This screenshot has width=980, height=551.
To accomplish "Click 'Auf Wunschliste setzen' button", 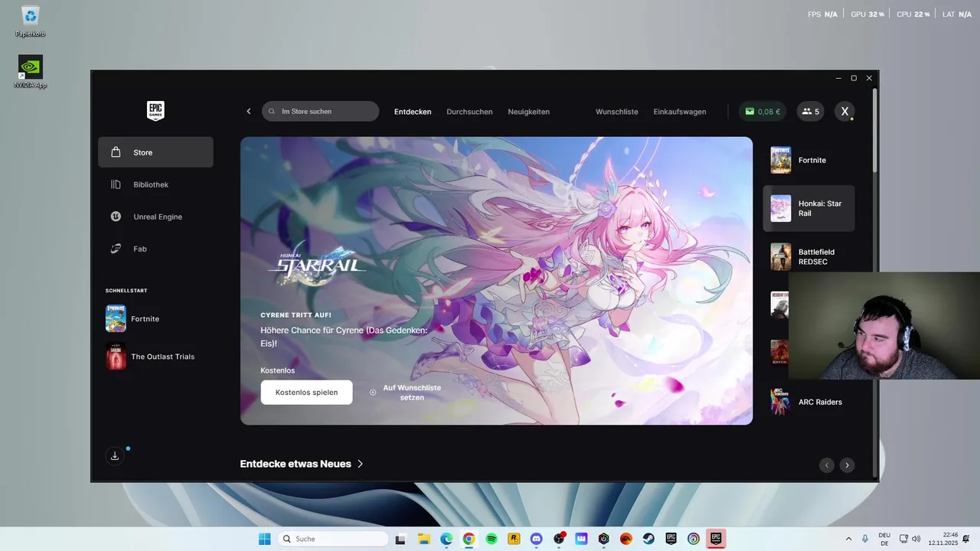I will pyautogui.click(x=405, y=393).
